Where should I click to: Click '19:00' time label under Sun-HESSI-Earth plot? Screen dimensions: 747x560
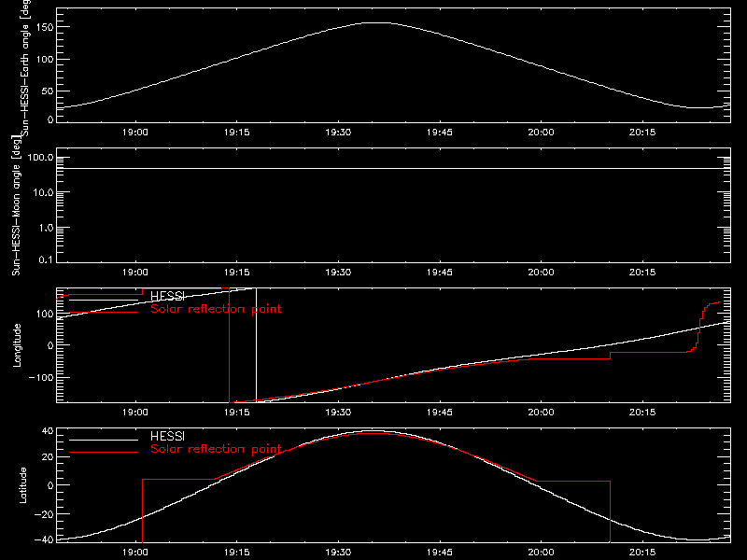click(135, 133)
